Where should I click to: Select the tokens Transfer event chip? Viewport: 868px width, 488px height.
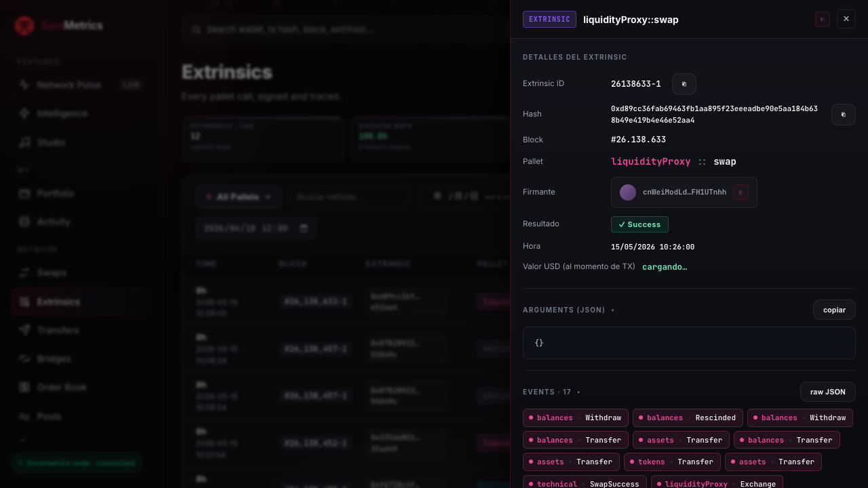[x=672, y=462]
